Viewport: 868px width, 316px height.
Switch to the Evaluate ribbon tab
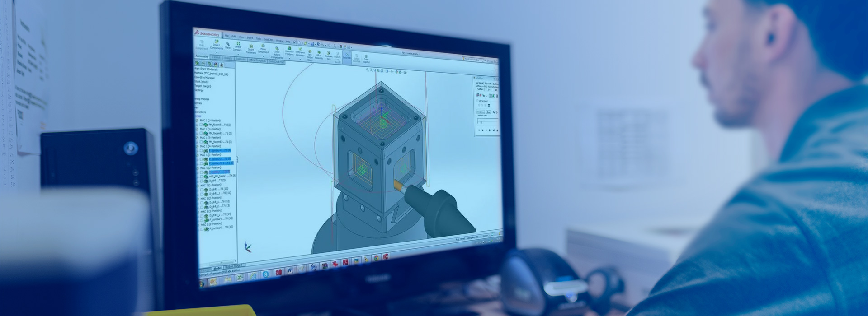[x=241, y=59]
